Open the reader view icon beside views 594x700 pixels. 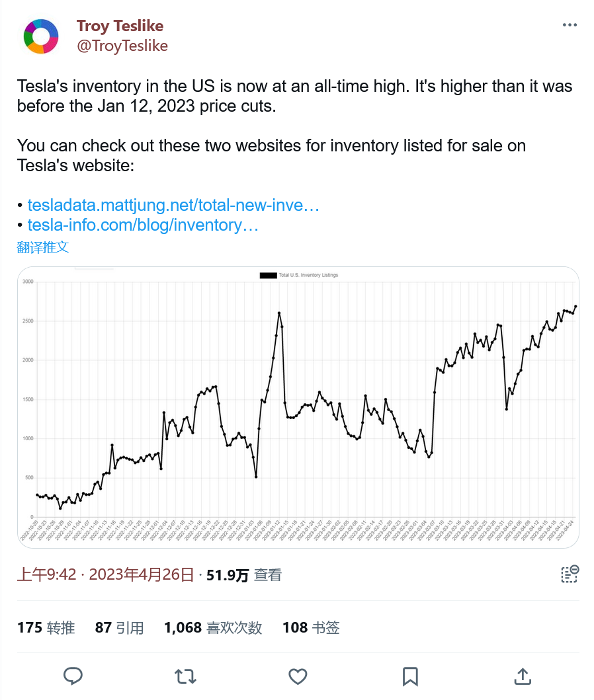(x=570, y=574)
